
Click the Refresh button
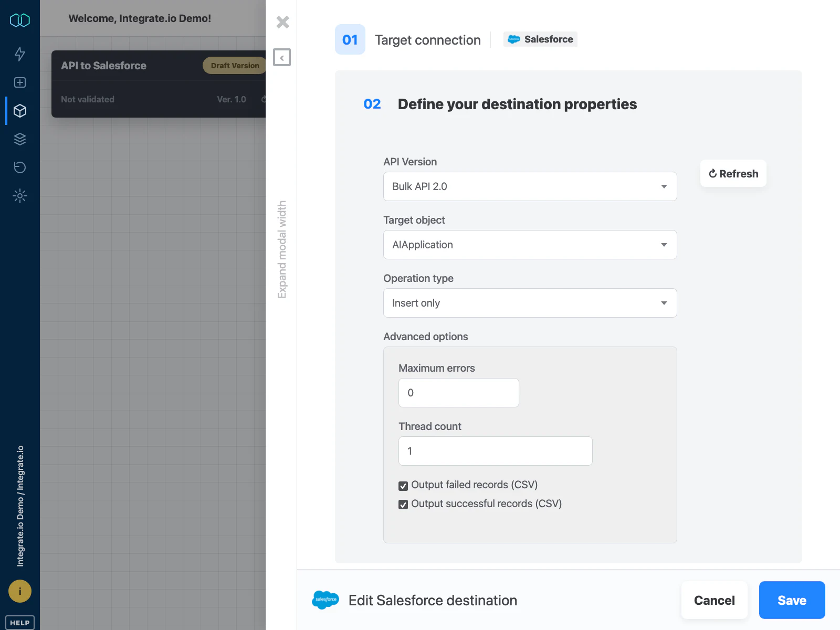point(733,174)
